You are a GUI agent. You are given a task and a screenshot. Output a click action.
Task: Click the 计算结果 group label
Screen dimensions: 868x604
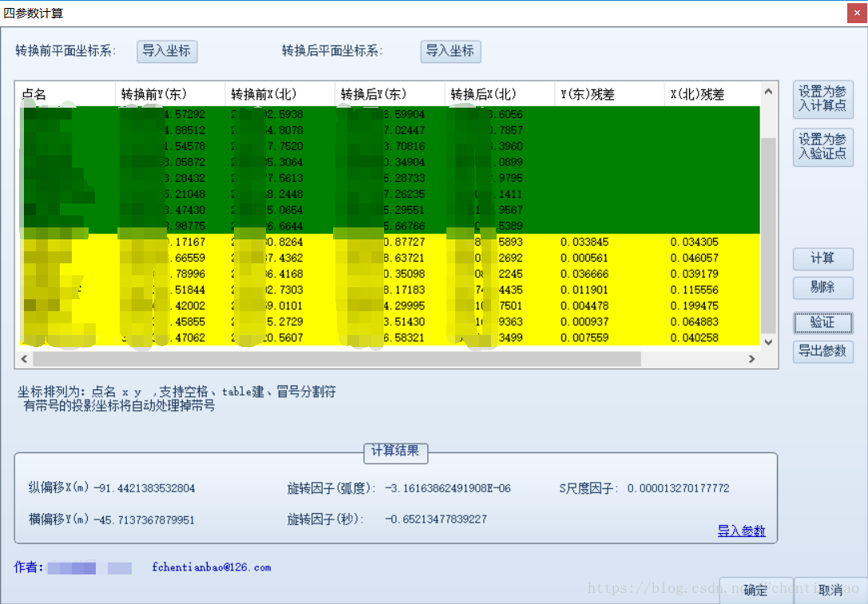pos(395,452)
